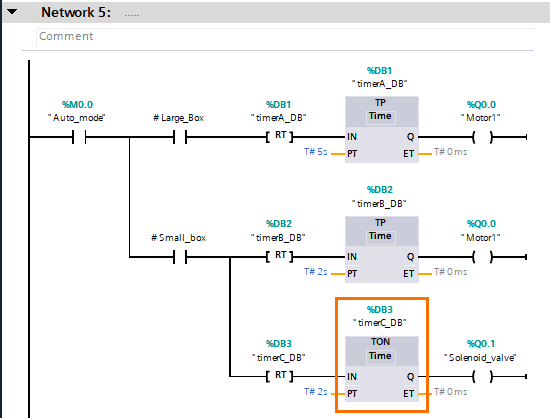
Task: Select the timerB_DB RT reset coil
Action: point(280,257)
